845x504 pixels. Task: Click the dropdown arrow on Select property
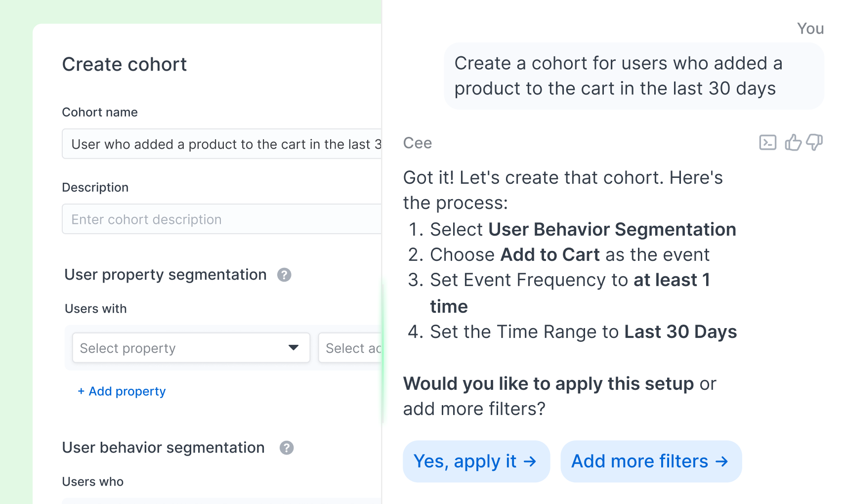pyautogui.click(x=293, y=348)
